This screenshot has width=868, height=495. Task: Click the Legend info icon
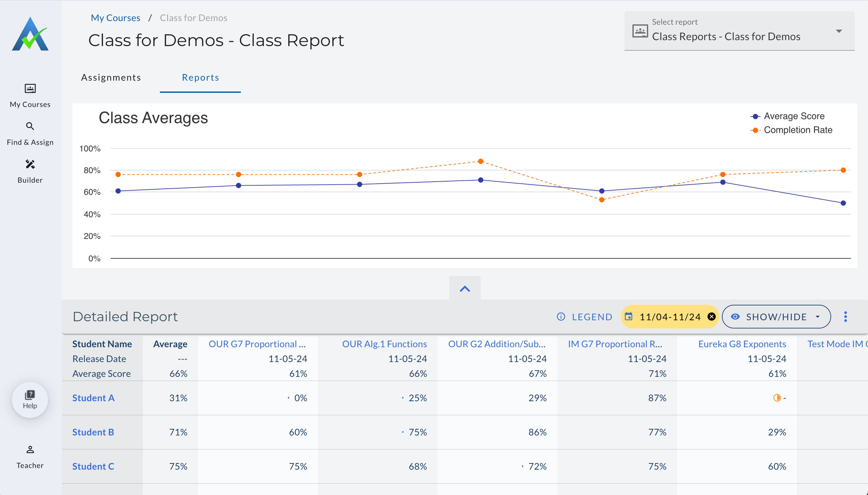tap(561, 317)
